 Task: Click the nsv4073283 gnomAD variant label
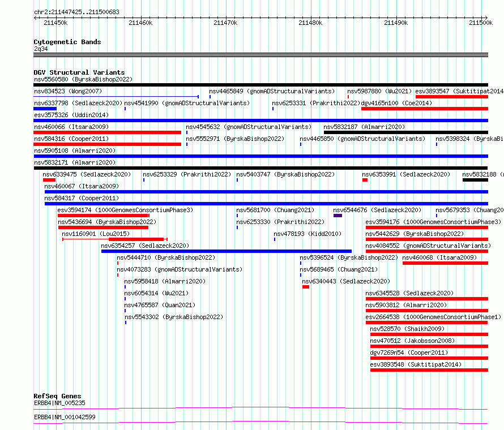click(180, 269)
